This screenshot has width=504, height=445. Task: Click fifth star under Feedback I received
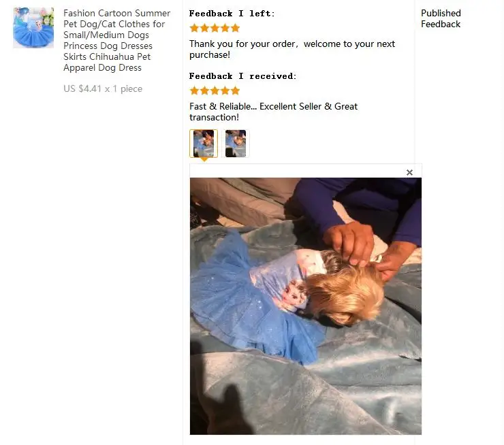pos(235,90)
